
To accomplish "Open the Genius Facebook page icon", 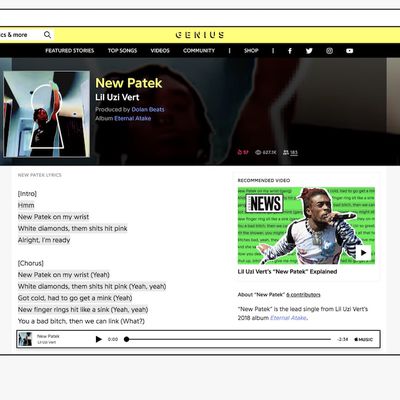I will coord(290,51).
